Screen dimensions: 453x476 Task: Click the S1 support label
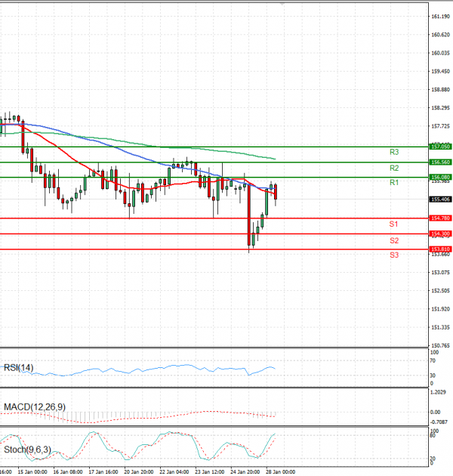[x=393, y=224]
